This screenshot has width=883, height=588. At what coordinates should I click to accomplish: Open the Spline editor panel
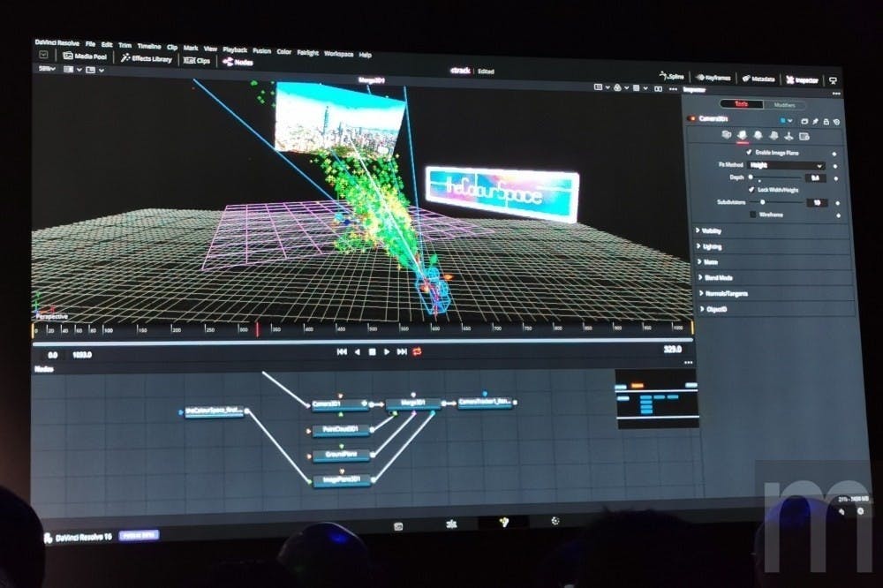[671, 76]
